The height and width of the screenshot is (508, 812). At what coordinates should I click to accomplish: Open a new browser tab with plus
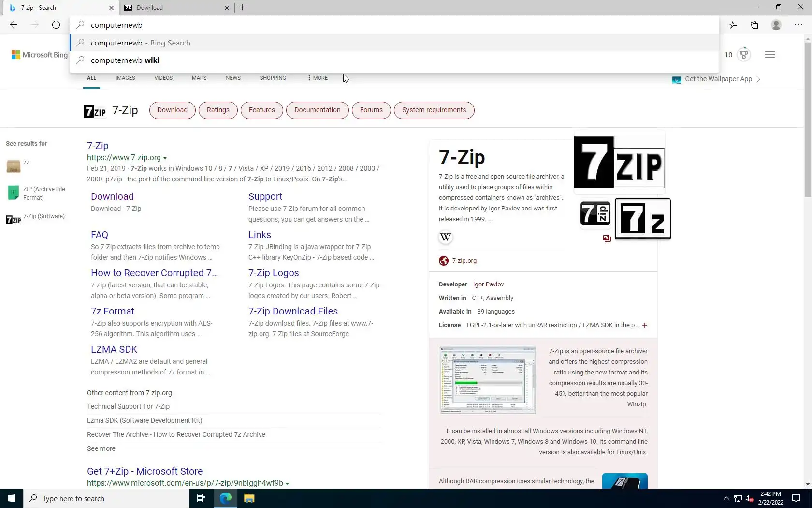click(x=243, y=7)
